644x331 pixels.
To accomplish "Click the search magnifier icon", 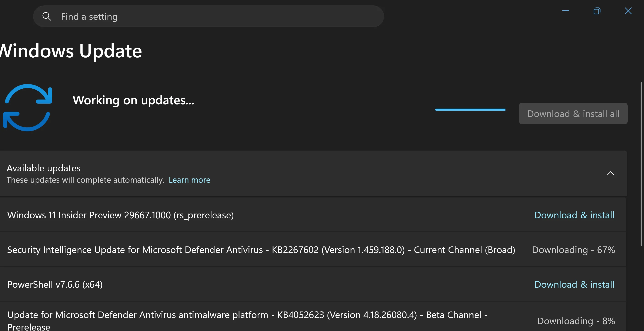I will [x=46, y=17].
